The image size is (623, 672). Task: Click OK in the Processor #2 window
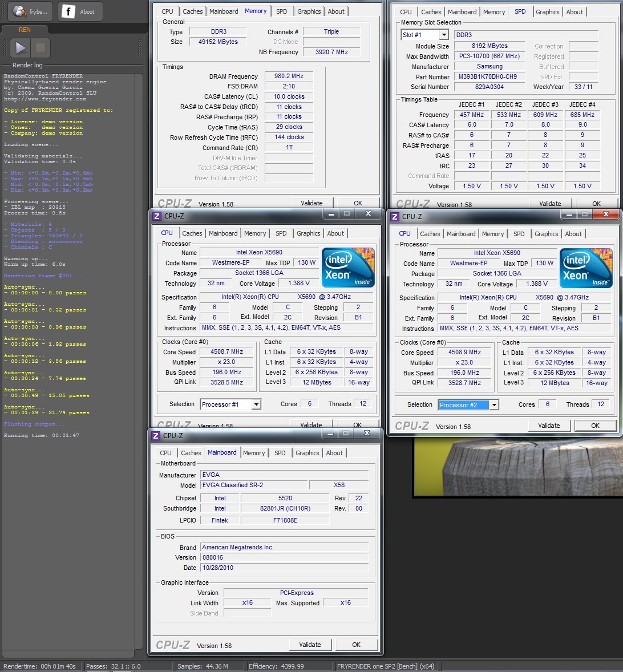pos(595,426)
